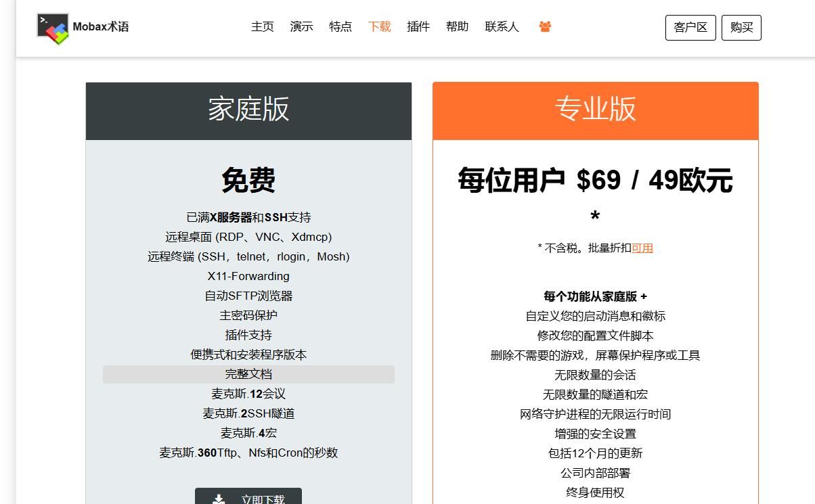815x504 pixels.
Task: Click 便携式和安装程序版本 text
Action: tap(248, 354)
